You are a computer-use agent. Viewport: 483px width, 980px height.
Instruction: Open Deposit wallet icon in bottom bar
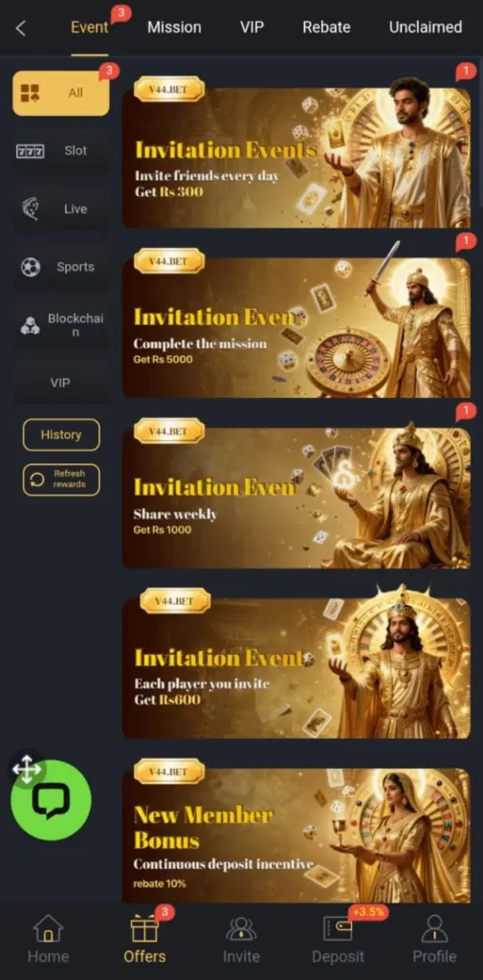coord(338,928)
